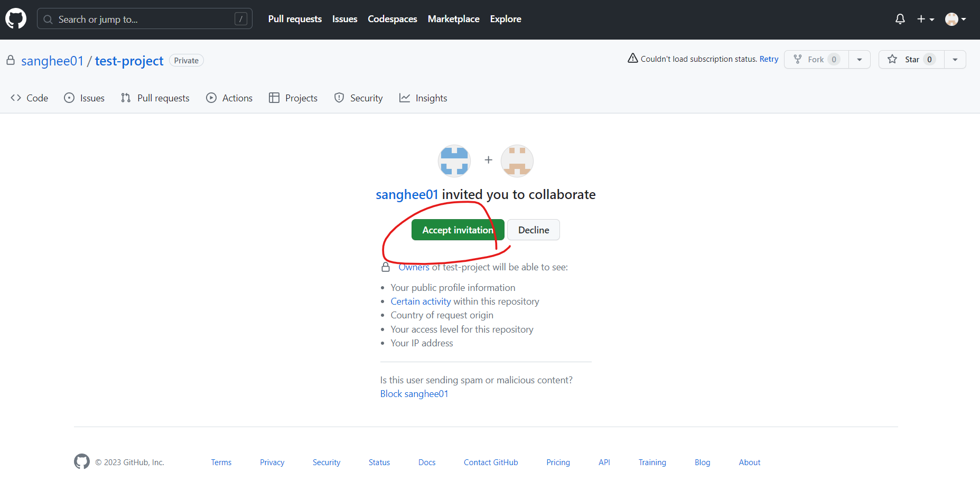
Task: Open the Security footer link
Action: pos(326,462)
